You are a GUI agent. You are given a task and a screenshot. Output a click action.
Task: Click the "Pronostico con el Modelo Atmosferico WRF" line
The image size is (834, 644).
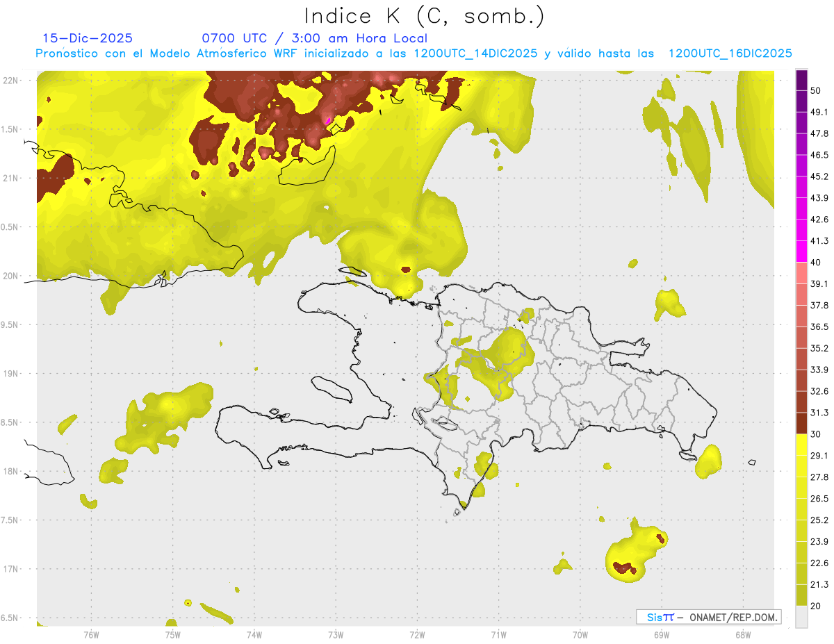coord(414,53)
